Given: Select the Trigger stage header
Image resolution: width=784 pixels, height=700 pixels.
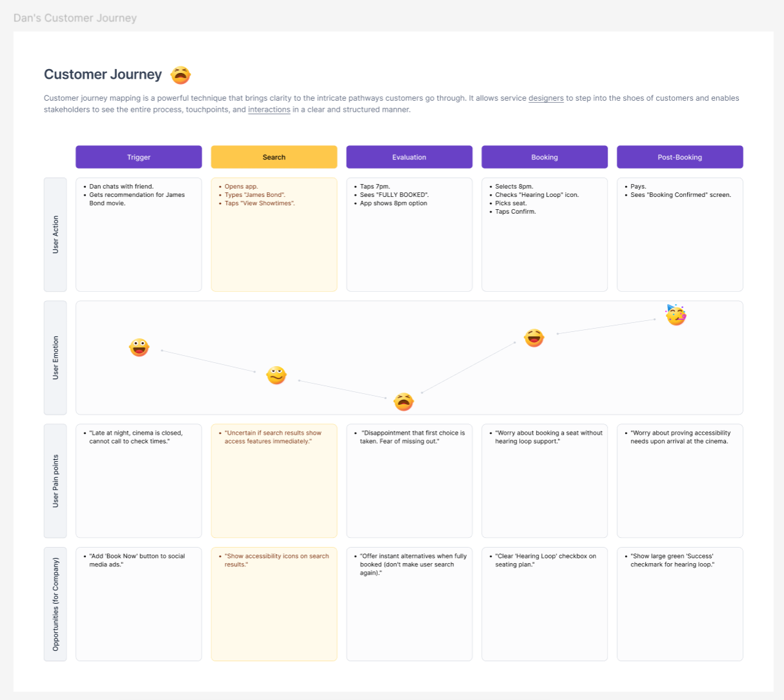Looking at the screenshot, I should click(x=139, y=157).
